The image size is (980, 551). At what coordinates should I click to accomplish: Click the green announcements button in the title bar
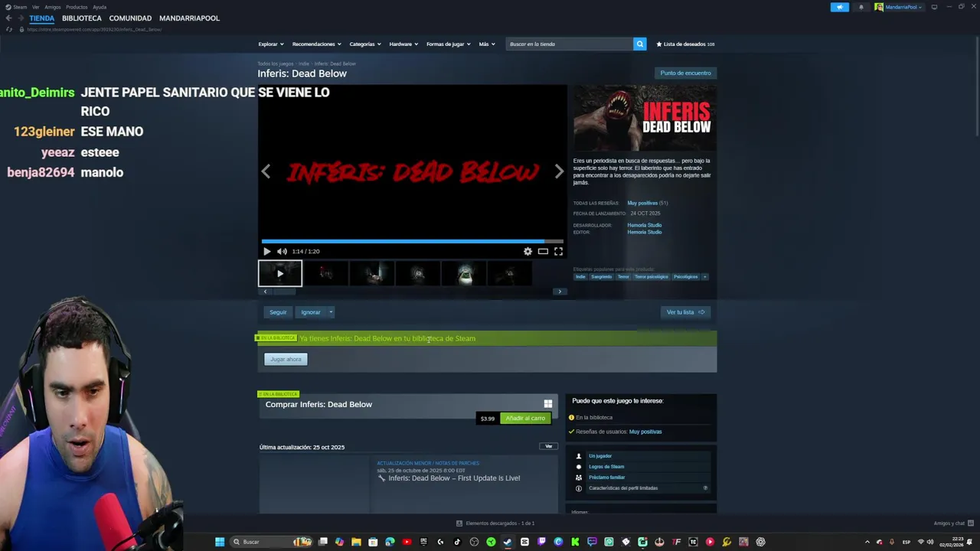coord(840,7)
